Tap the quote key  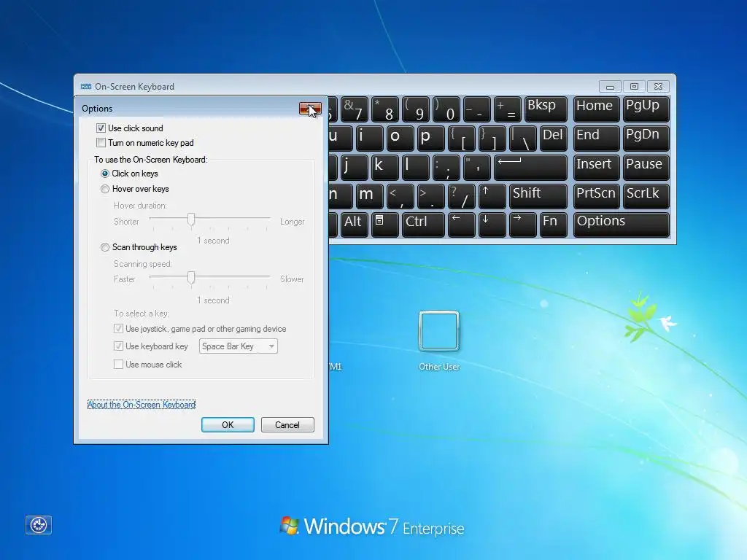(x=477, y=167)
